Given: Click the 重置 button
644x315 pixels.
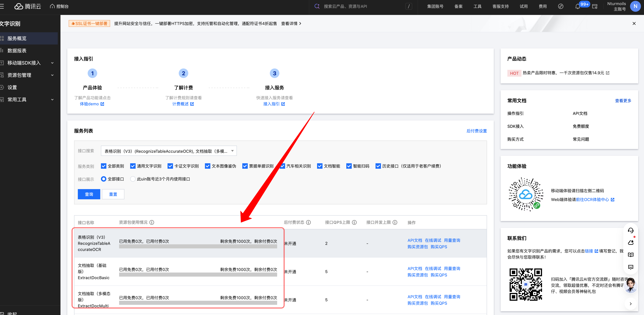Looking at the screenshot, I should 113,194.
